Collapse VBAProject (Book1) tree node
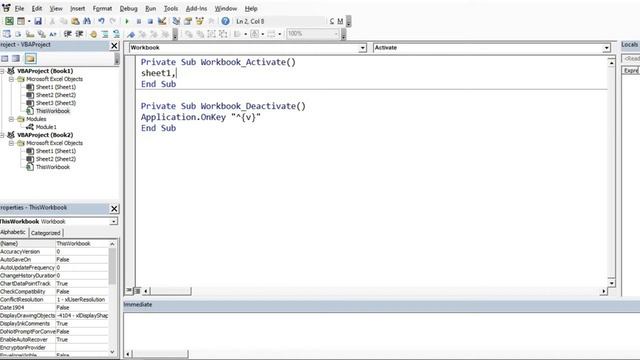Image resolution: width=640 pixels, height=360 pixels. point(2,71)
